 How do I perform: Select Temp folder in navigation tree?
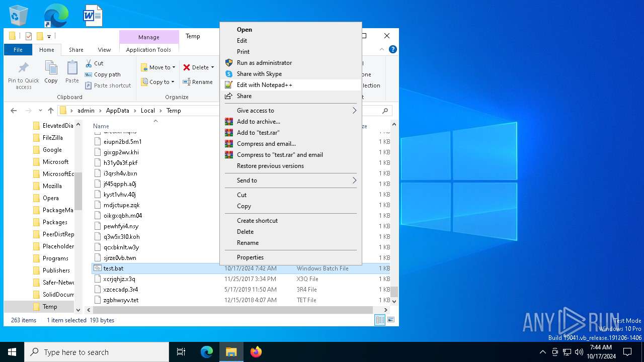point(50,307)
